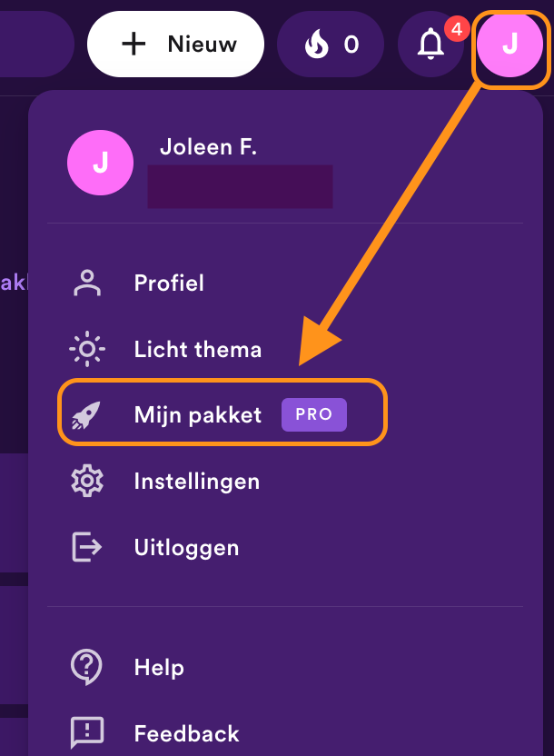The width and height of the screenshot is (554, 756).
Task: Click the sun icon for Licht thema
Action: [x=86, y=348]
